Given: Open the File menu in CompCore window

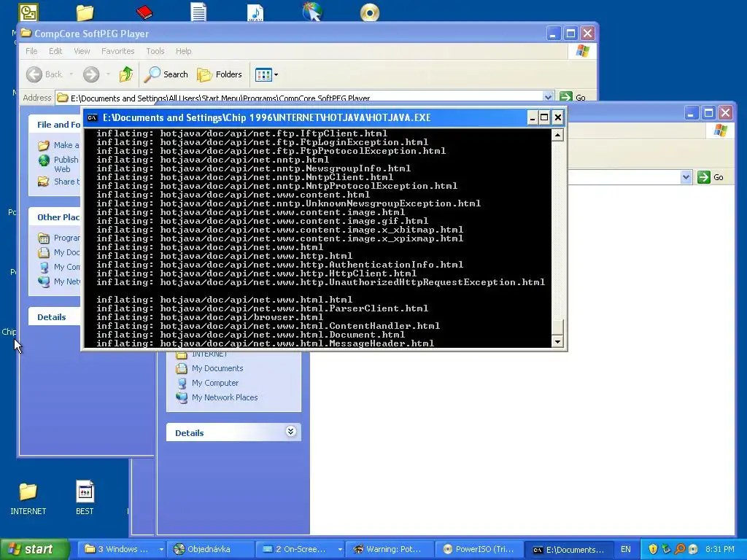Looking at the screenshot, I should click(x=31, y=51).
